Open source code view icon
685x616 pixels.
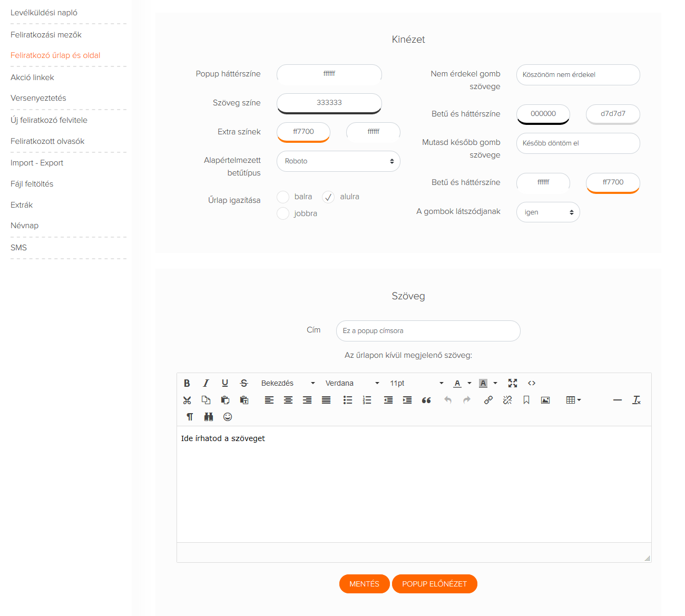[x=532, y=383]
